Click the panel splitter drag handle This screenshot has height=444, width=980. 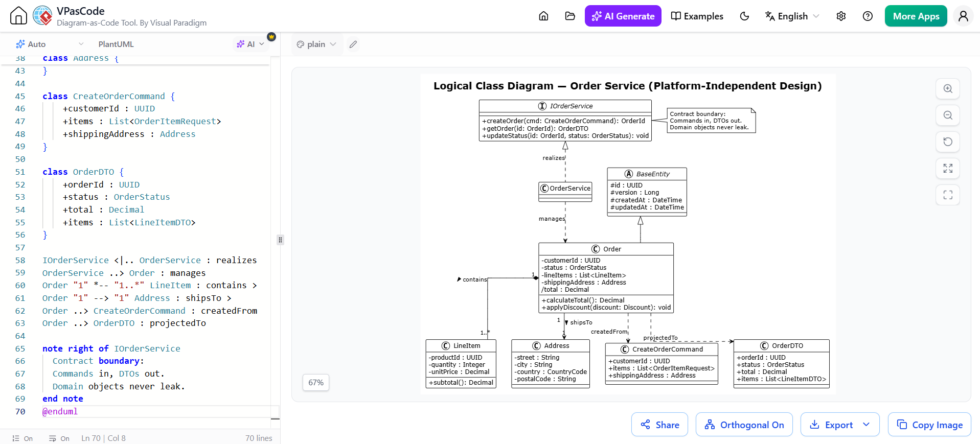pyautogui.click(x=280, y=240)
